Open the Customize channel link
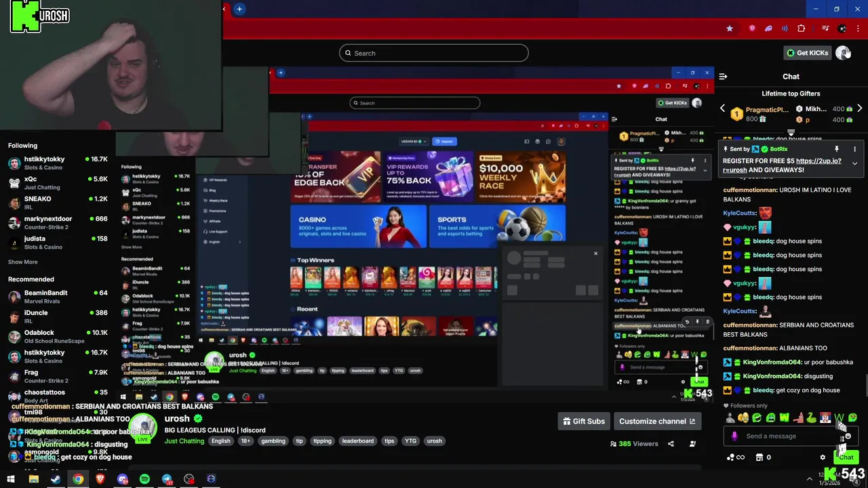The height and width of the screenshot is (488, 868). tap(657, 421)
